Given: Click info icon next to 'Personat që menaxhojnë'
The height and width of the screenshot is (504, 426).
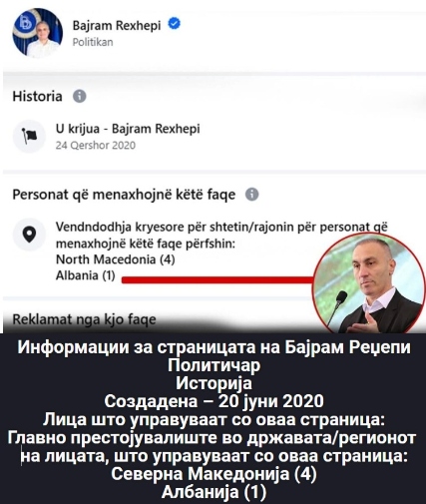Looking at the screenshot, I should coord(251,194).
